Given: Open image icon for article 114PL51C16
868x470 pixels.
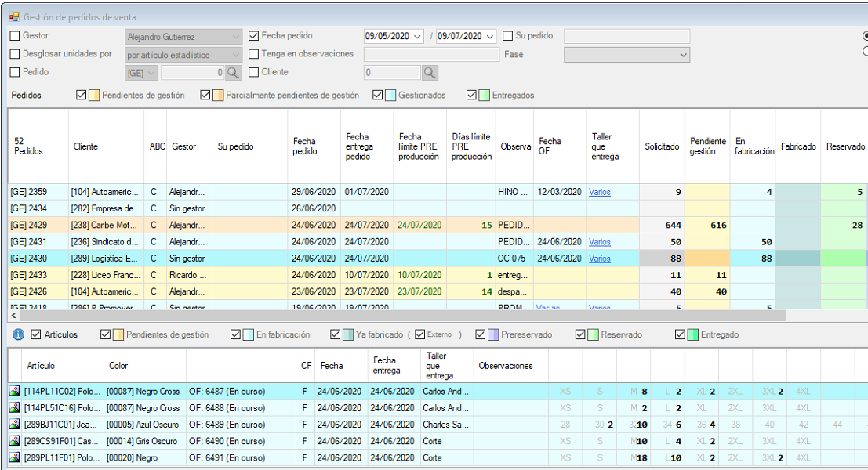Looking at the screenshot, I should pos(14,408).
